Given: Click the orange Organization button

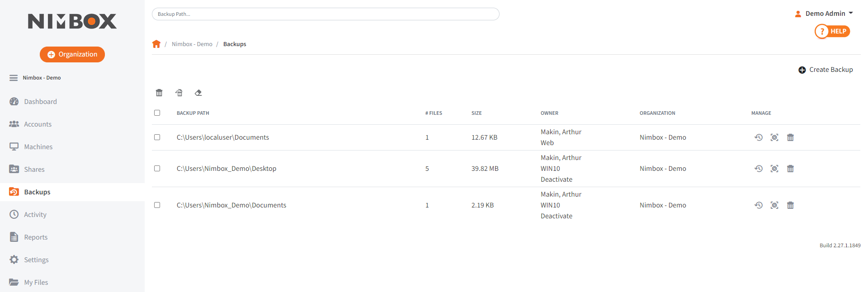Looking at the screenshot, I should [x=72, y=54].
